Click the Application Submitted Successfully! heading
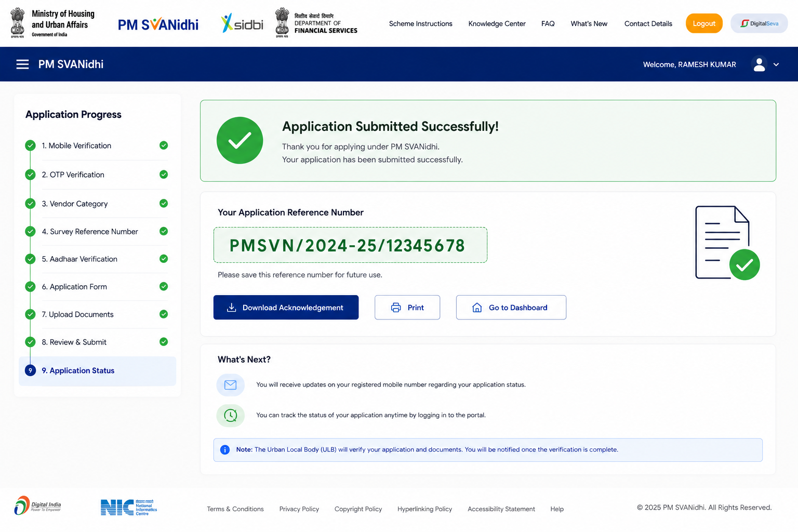798x532 pixels. (390, 127)
